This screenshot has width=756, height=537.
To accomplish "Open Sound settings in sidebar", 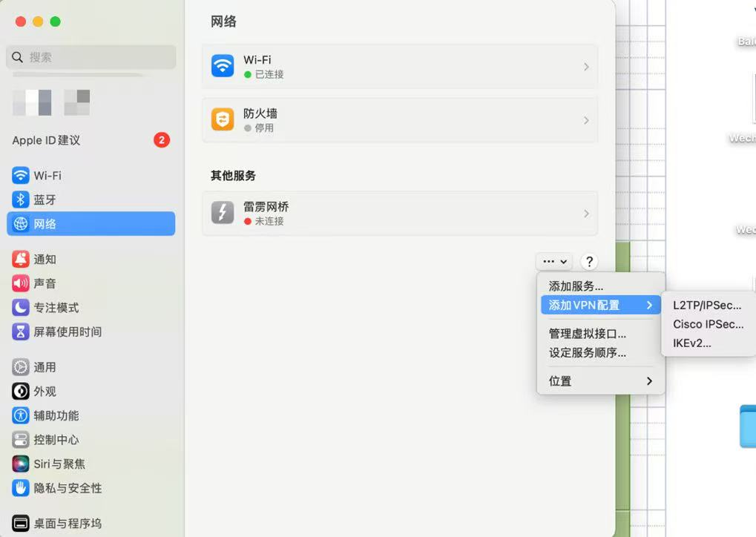I will click(21, 283).
